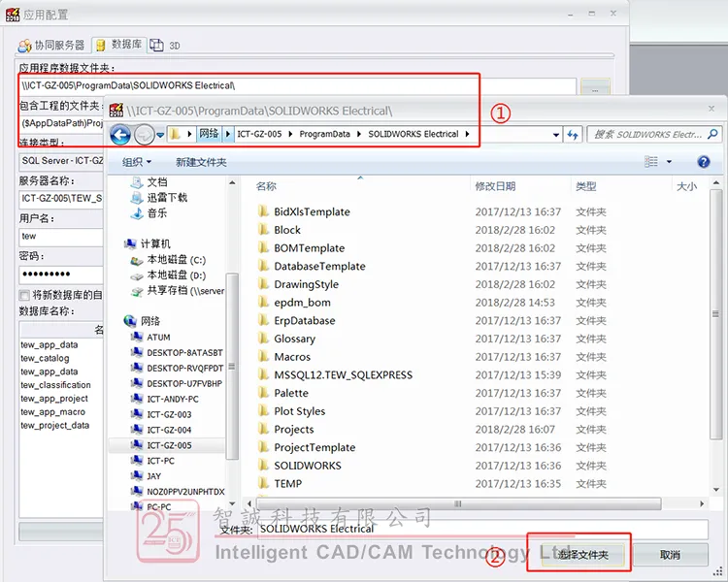Click the horizontal scrollbar of file list
This screenshot has height=582, width=728.
point(459,503)
